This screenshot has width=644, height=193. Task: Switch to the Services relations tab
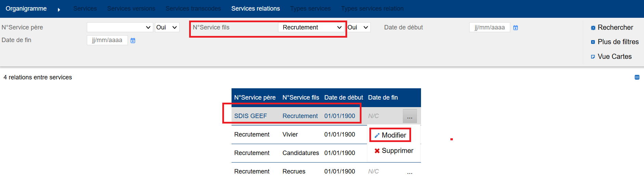tap(255, 9)
